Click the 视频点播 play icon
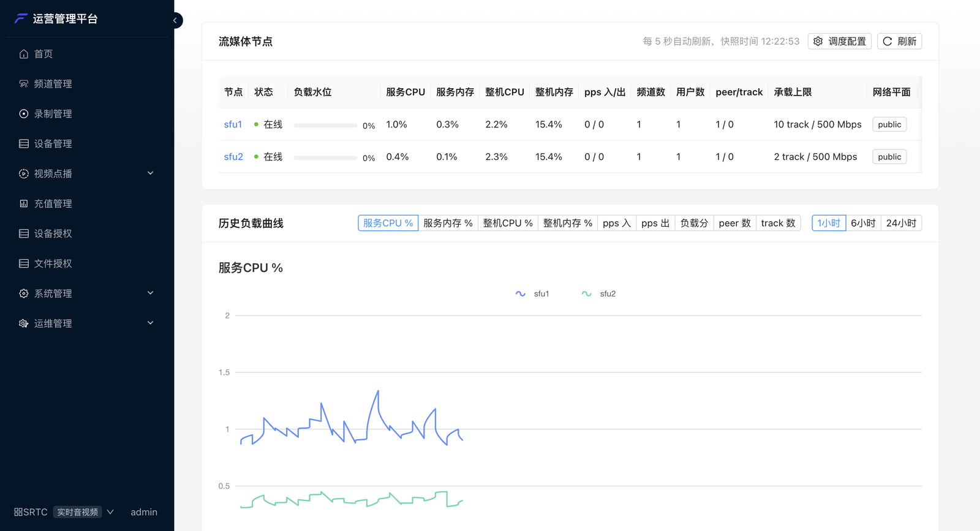 click(24, 174)
